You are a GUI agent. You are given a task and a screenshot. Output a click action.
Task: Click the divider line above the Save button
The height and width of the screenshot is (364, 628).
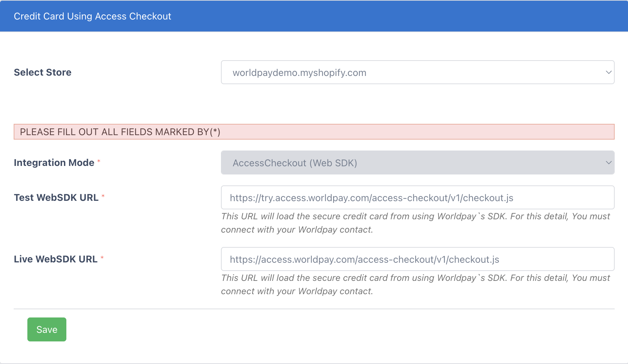(x=314, y=309)
